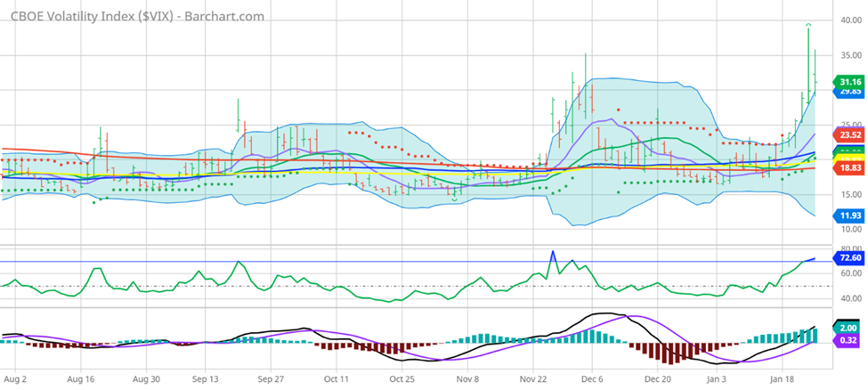Image resolution: width=868 pixels, height=390 pixels.
Task: Click the blue 72.60 RSI value tag
Action: (849, 258)
